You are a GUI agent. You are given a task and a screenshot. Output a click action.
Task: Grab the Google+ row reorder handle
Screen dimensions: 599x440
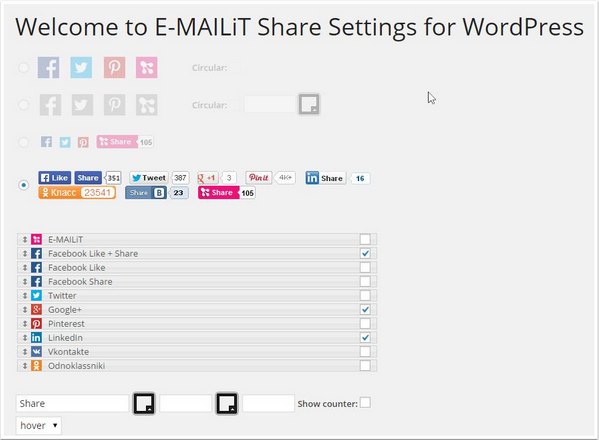(x=24, y=310)
